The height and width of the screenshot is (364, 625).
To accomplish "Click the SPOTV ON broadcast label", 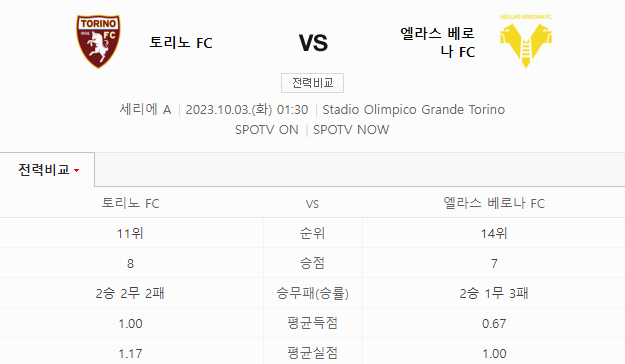I will point(267,130).
